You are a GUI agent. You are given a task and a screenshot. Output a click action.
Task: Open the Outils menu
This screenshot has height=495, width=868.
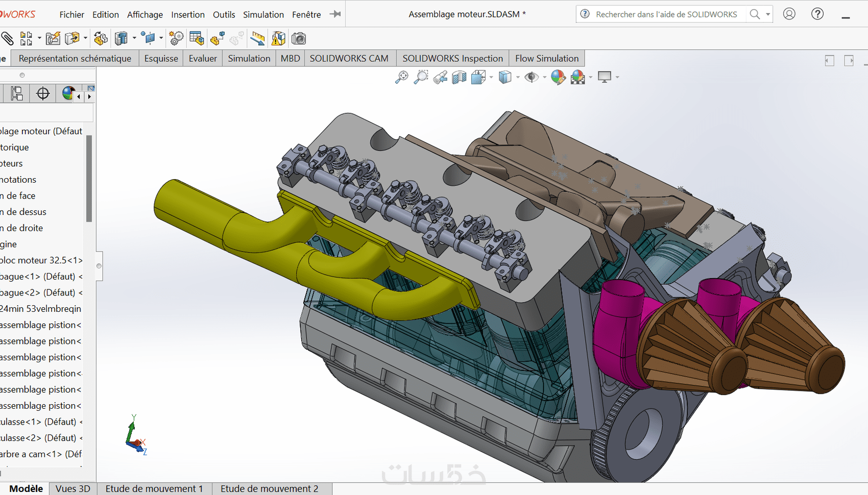coord(224,14)
